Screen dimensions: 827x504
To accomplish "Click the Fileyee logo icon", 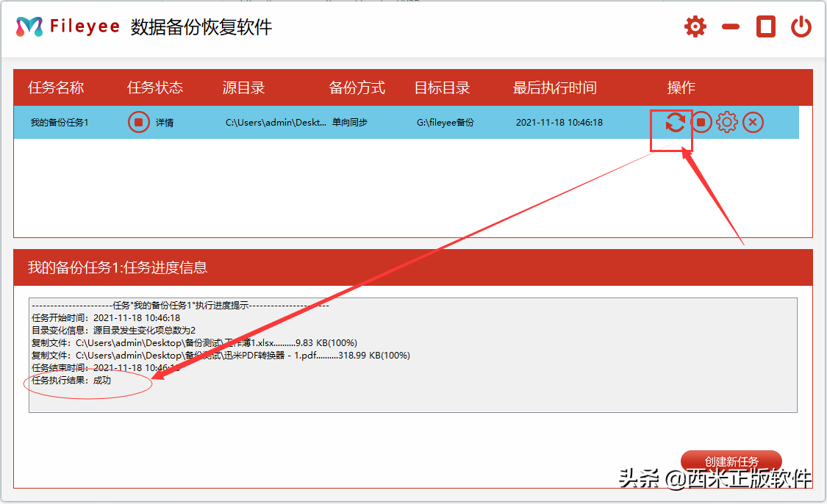I will [x=29, y=26].
